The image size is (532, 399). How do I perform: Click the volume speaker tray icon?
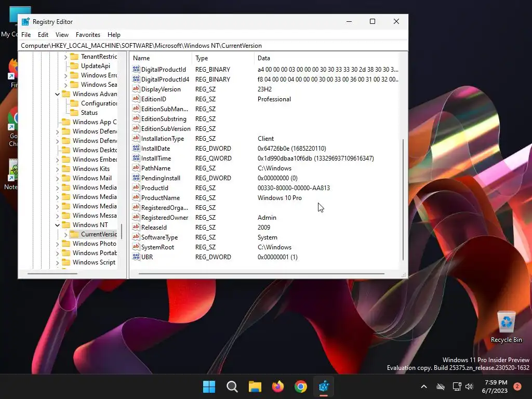(469, 387)
